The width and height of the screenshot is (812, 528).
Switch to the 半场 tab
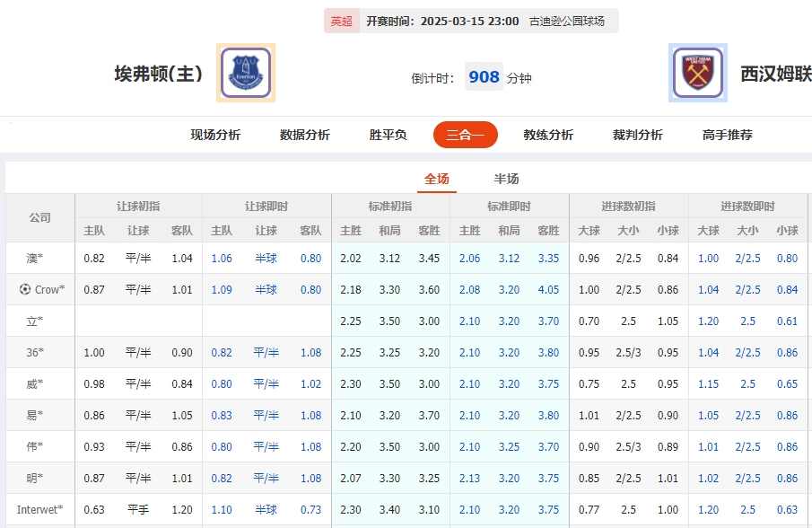pyautogui.click(x=507, y=178)
